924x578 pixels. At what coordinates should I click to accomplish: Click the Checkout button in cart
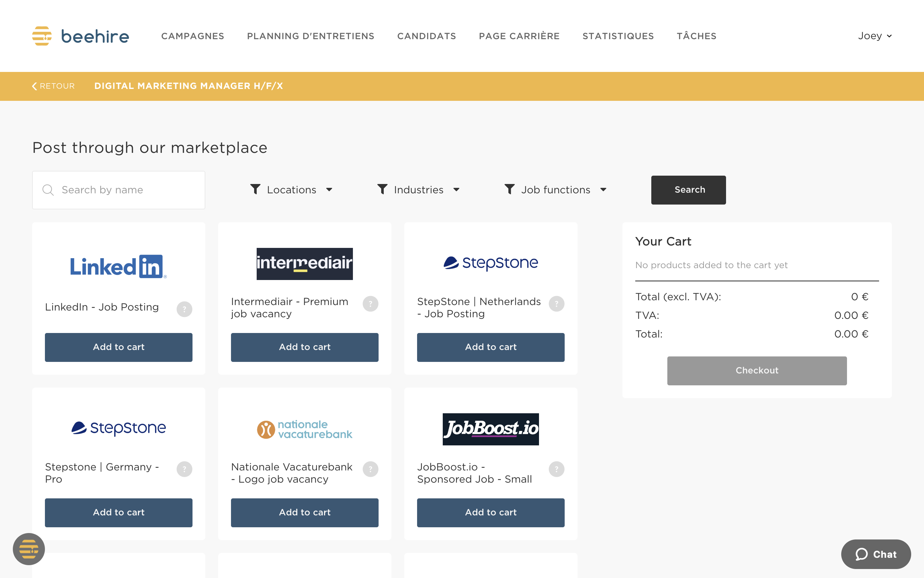tap(757, 371)
